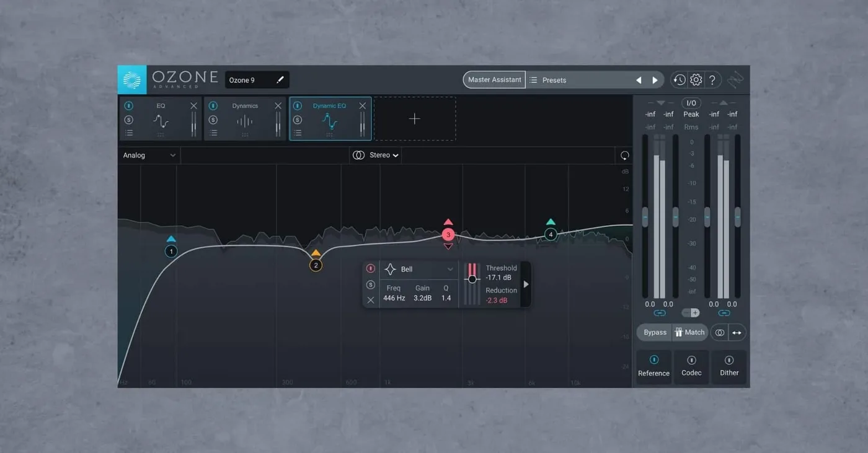The width and height of the screenshot is (868, 453).
Task: Solo the Dynamics module
Action: tap(213, 120)
